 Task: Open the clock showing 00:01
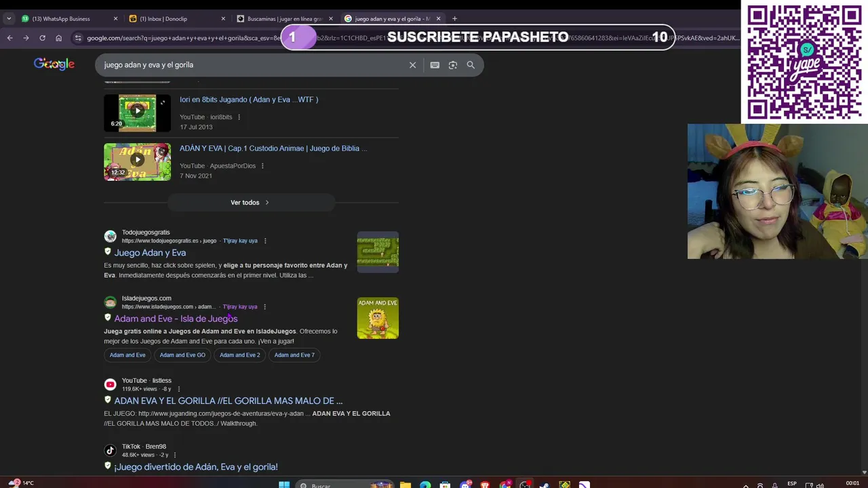click(852, 483)
